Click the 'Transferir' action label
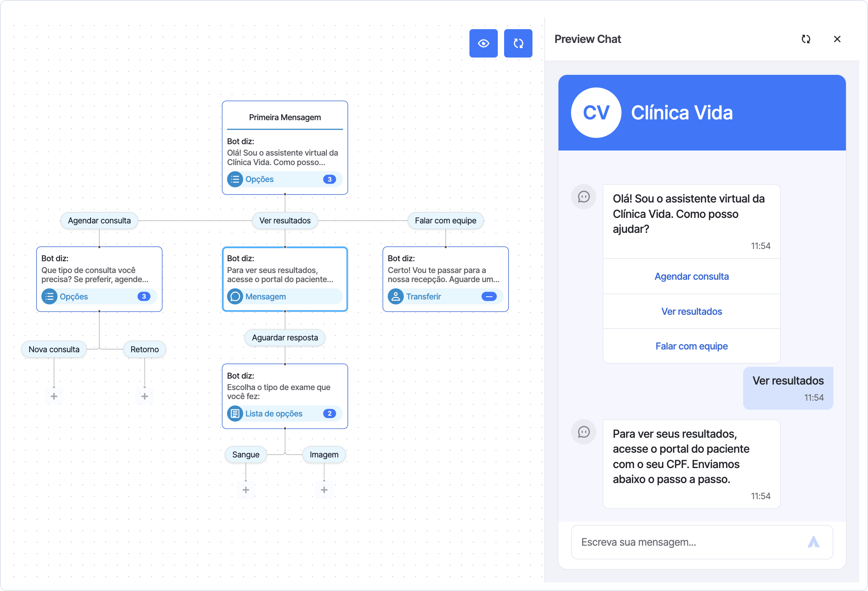The height and width of the screenshot is (591, 868). point(423,297)
